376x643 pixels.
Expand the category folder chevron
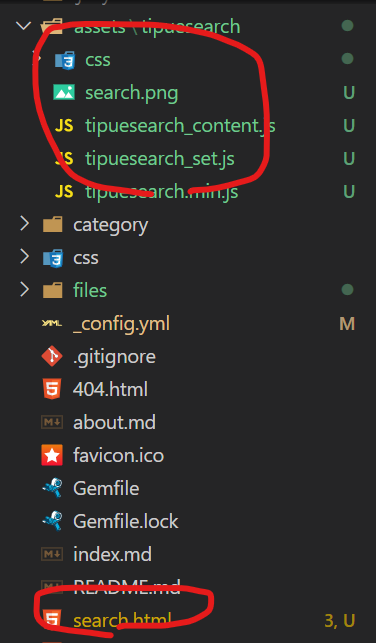pyautogui.click(x=24, y=224)
